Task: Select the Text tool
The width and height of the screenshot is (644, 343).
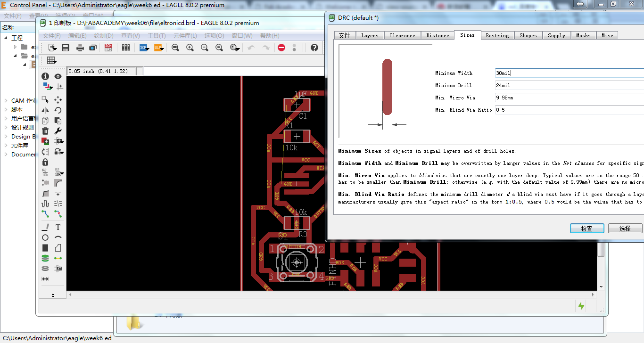Action: click(58, 227)
